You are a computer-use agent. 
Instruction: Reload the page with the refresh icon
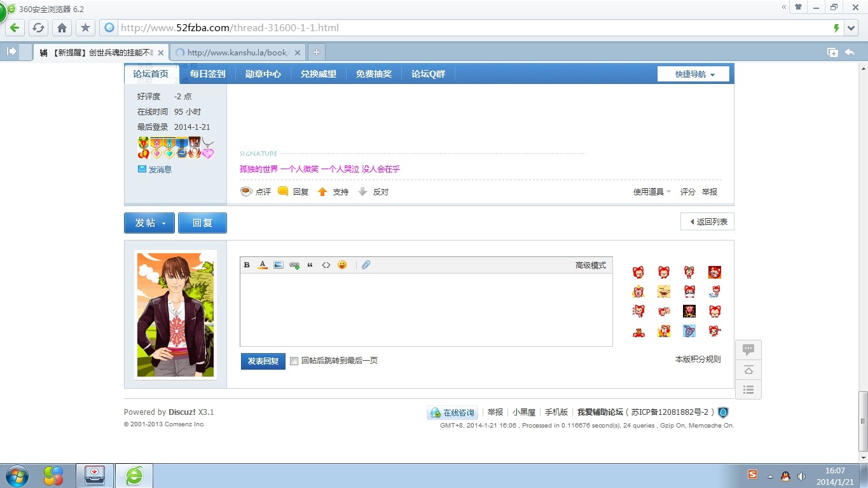pos(38,28)
